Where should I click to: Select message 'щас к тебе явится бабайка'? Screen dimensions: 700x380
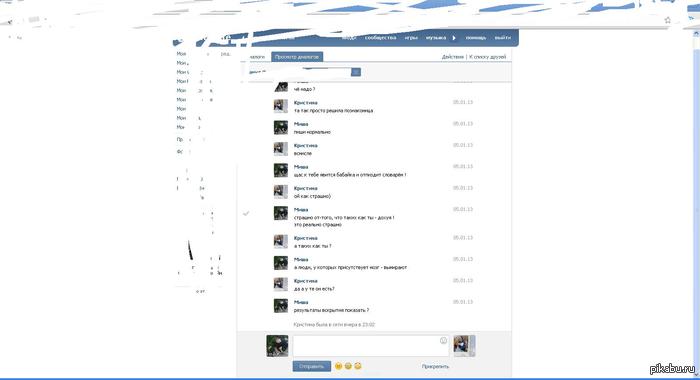point(350,175)
